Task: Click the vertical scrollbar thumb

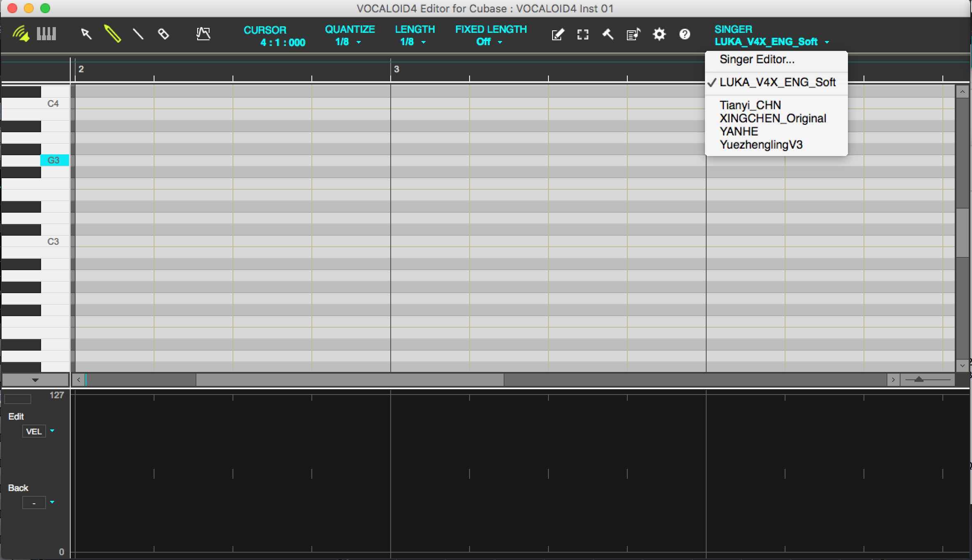Action: click(x=962, y=232)
